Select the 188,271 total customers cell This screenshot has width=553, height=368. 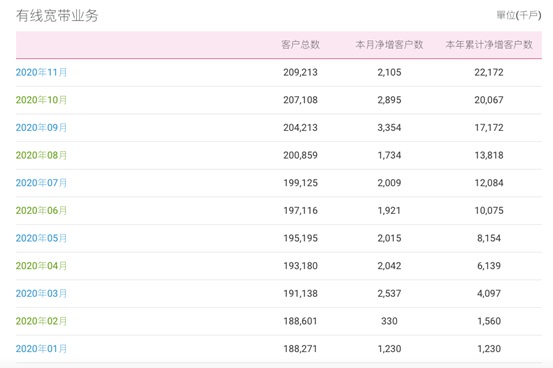(x=300, y=349)
